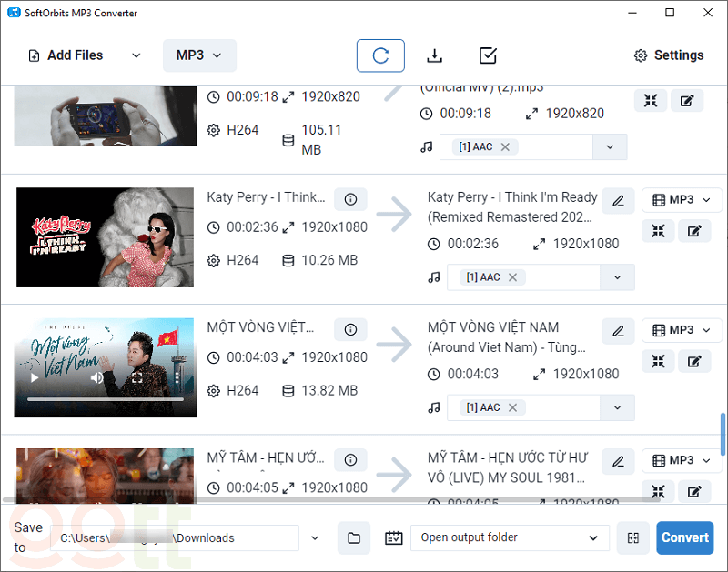Browse output folder with folder icon
The height and width of the screenshot is (572, 728).
354,537
